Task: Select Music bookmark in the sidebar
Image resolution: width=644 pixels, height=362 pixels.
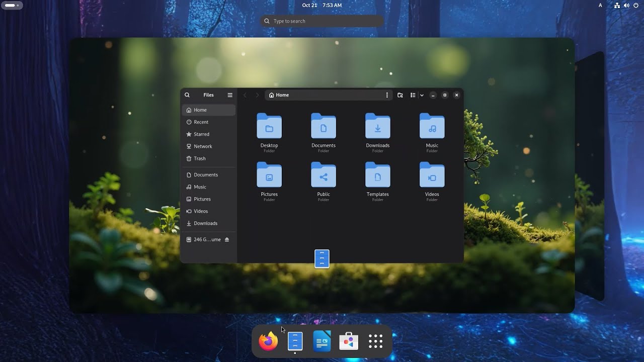Action: (208, 187)
